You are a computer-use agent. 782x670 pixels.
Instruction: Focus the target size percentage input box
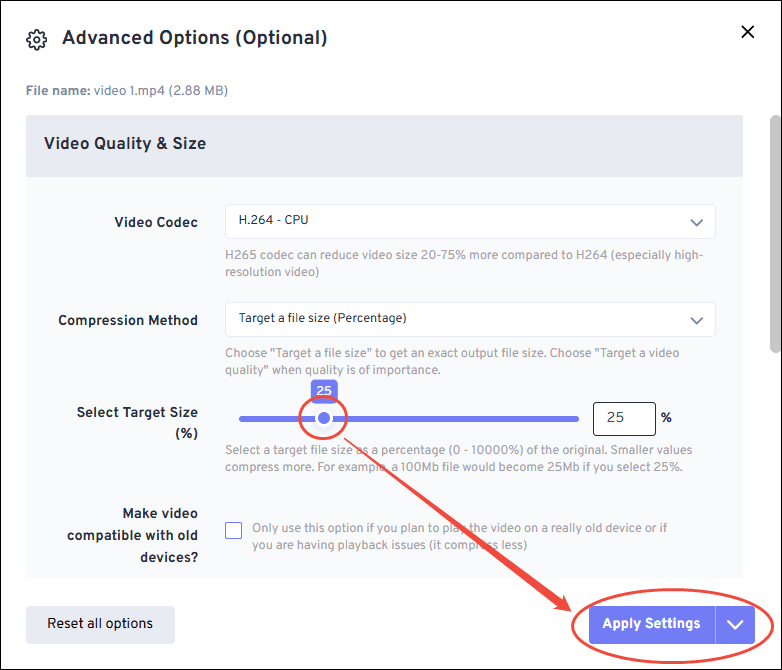coord(623,418)
